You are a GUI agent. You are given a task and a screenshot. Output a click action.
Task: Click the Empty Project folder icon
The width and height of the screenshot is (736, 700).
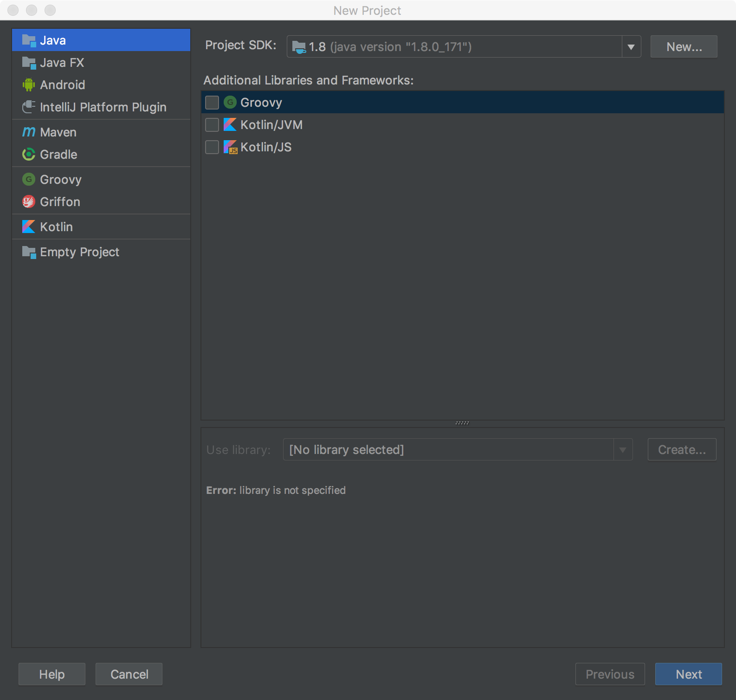[29, 252]
